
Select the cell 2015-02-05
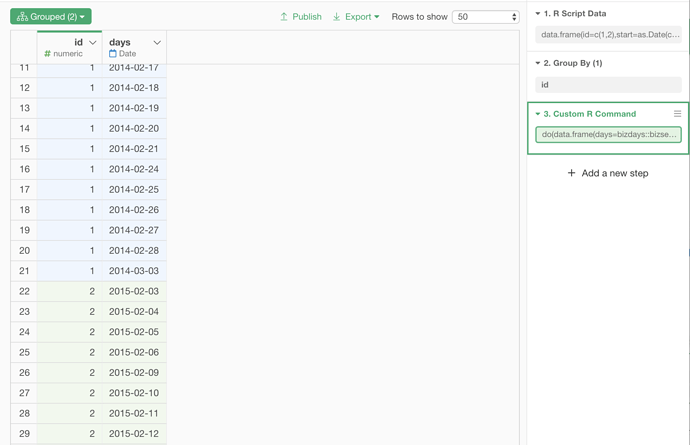click(x=134, y=332)
